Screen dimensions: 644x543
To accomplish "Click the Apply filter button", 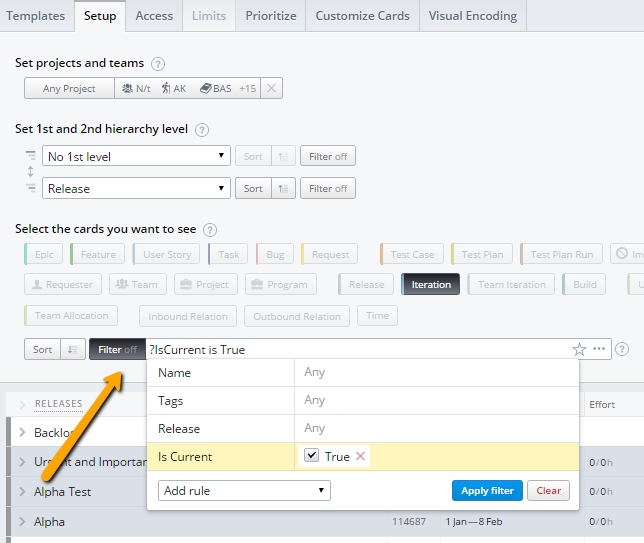I will coord(487,490).
